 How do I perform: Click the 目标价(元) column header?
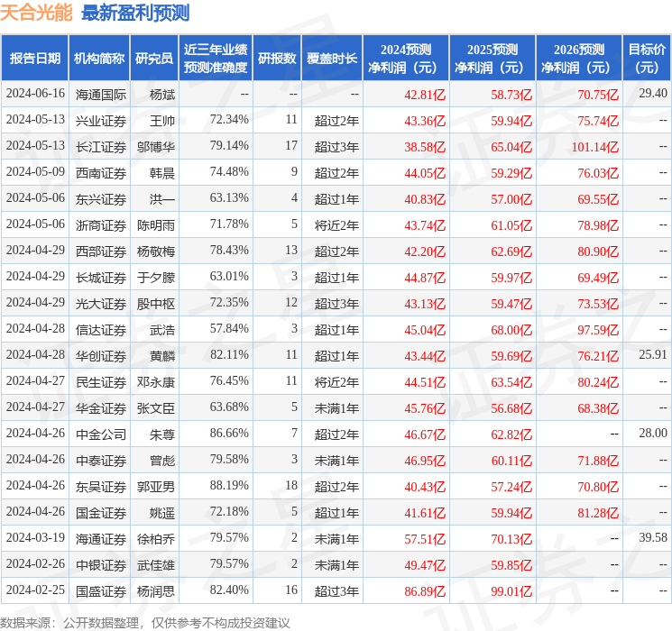pyautogui.click(x=647, y=58)
